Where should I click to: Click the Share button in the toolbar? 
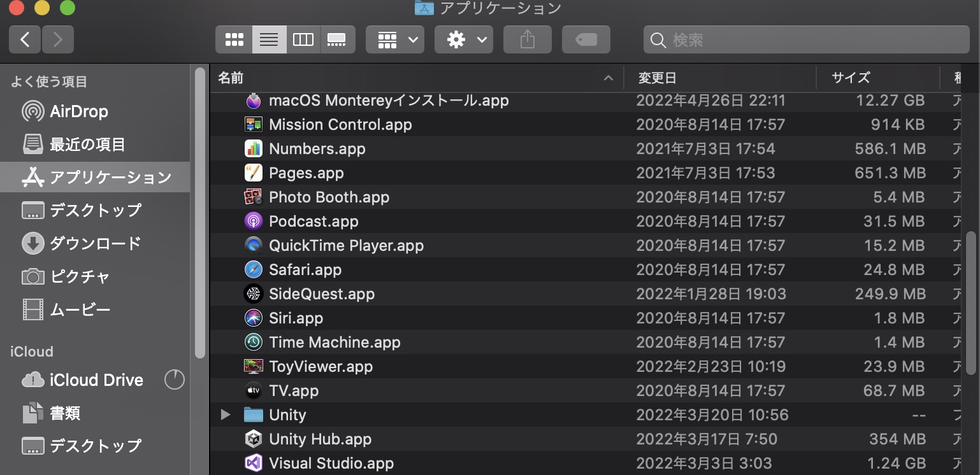pyautogui.click(x=527, y=39)
